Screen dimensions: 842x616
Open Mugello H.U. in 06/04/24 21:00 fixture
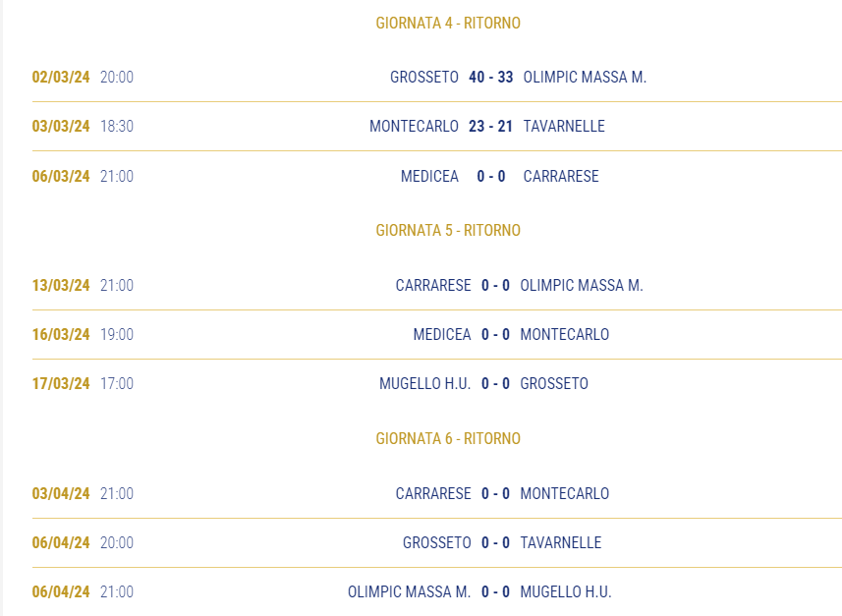(566, 591)
